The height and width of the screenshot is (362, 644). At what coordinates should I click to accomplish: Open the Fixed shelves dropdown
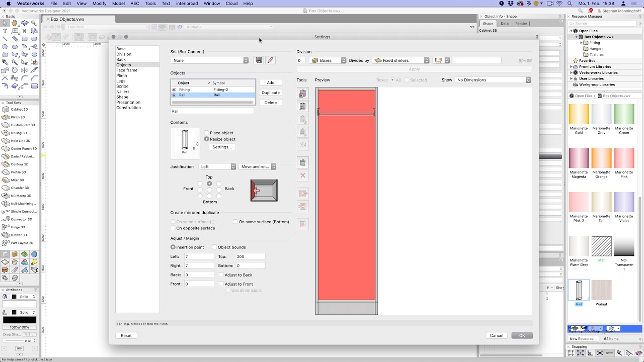pos(401,60)
